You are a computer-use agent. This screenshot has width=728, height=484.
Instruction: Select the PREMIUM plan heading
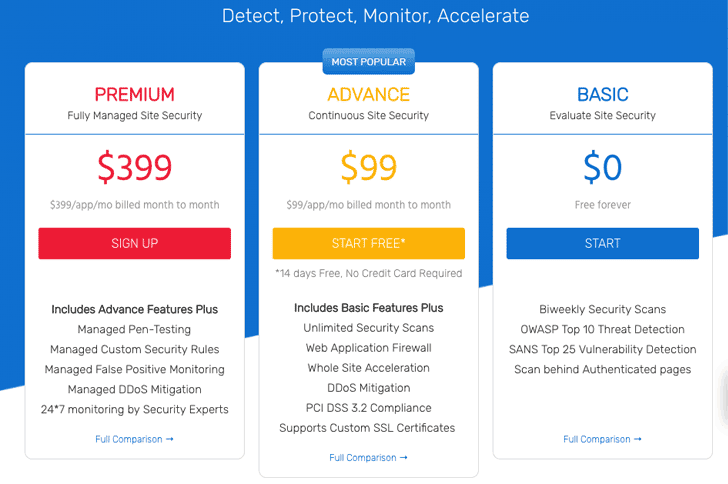pyautogui.click(x=134, y=95)
